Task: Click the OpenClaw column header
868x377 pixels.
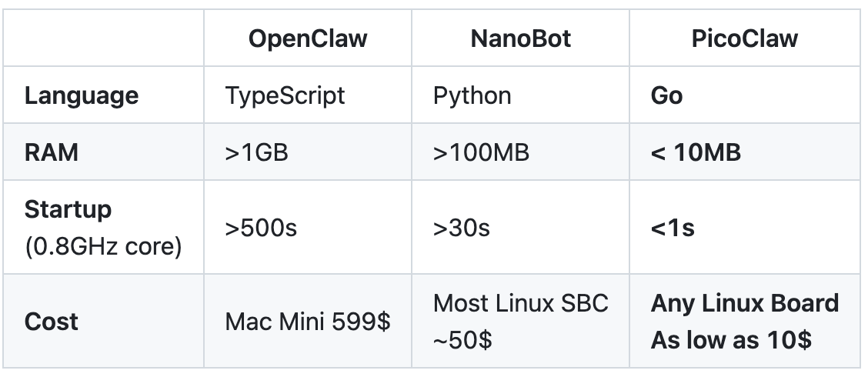Action: pyautogui.click(x=307, y=38)
